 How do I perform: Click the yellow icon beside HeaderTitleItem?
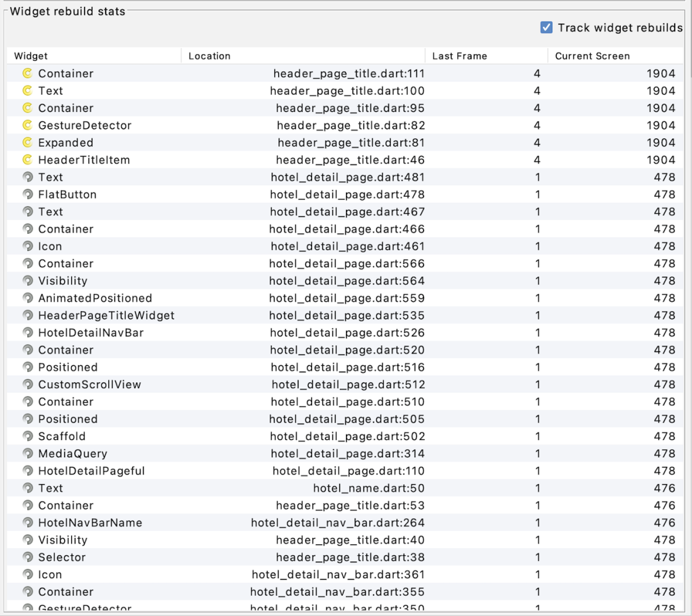point(28,160)
